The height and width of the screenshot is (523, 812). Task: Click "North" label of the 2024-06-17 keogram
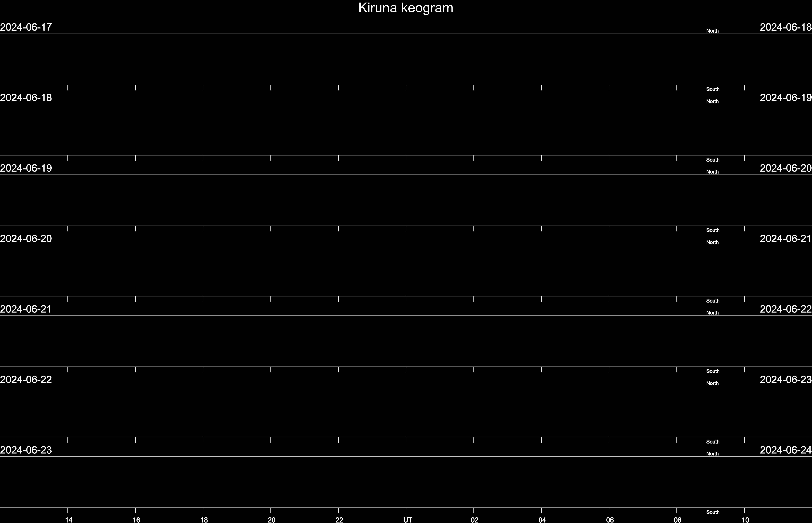pyautogui.click(x=712, y=31)
